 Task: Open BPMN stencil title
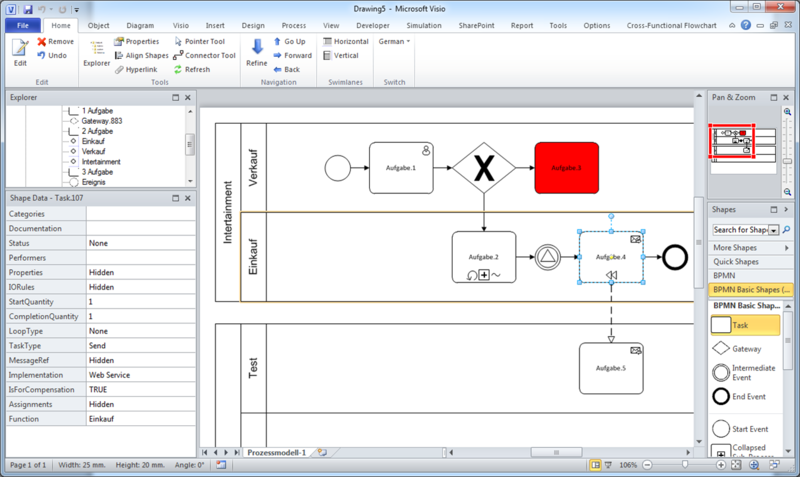(x=750, y=275)
